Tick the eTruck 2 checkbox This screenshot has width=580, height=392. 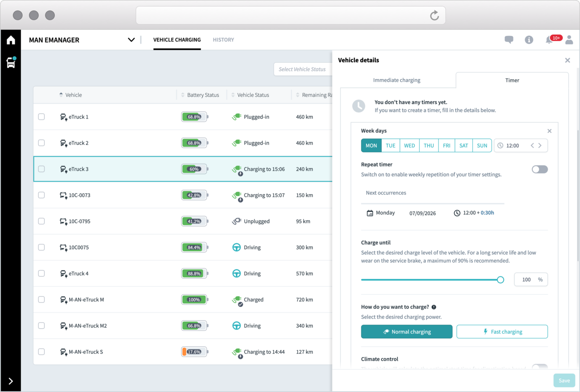click(42, 143)
